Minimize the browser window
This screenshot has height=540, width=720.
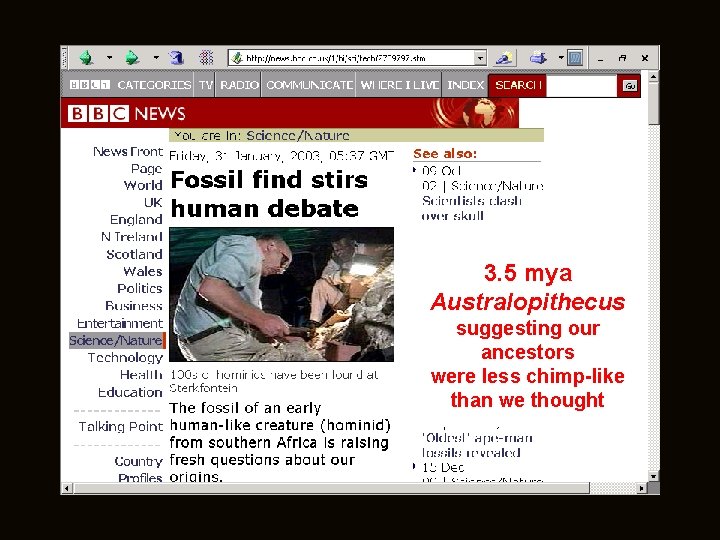pos(601,58)
